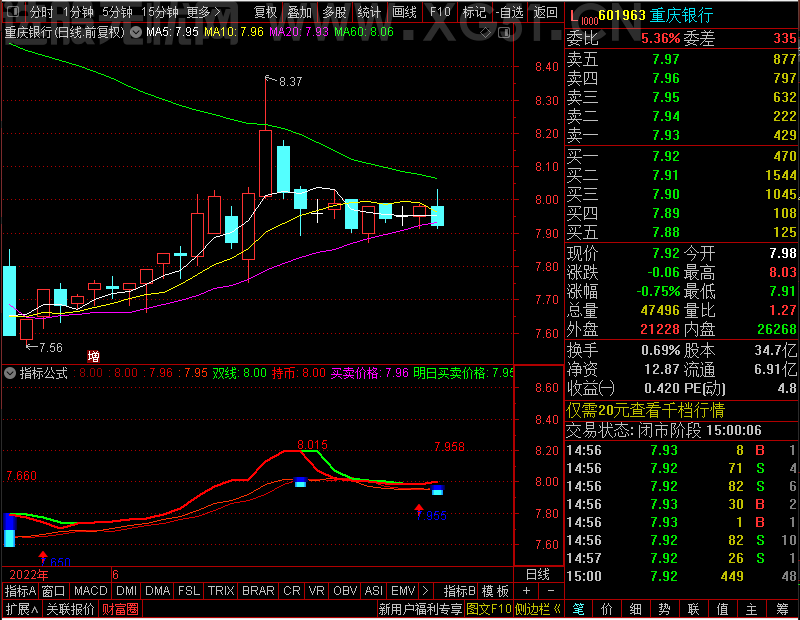The height and width of the screenshot is (620, 800).
Task: Click the 标记 mark button
Action: [474, 12]
